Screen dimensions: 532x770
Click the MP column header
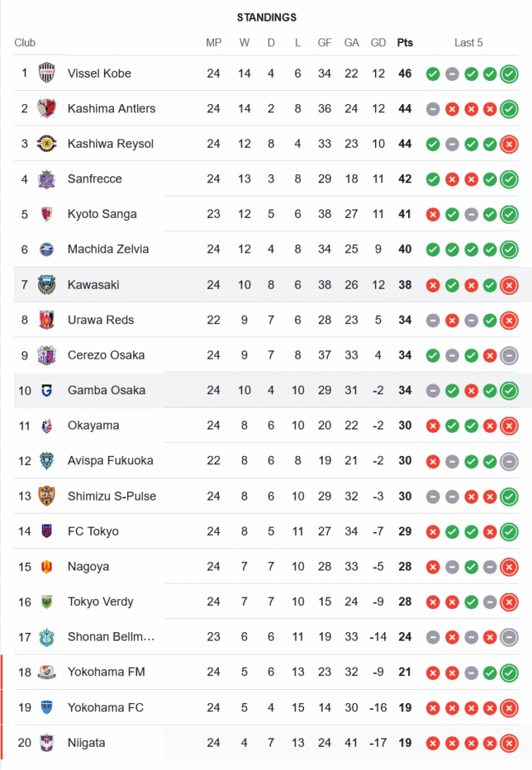213,42
